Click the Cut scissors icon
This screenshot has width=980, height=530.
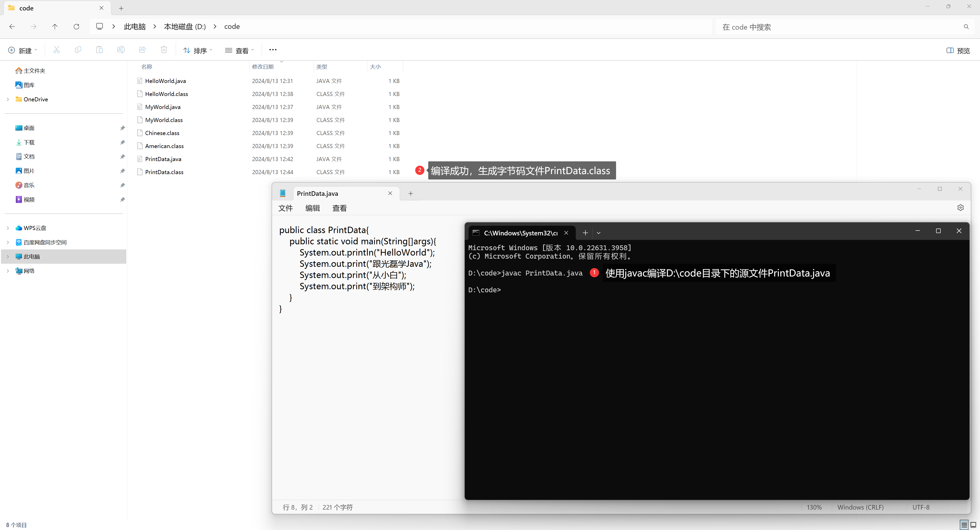(57, 50)
